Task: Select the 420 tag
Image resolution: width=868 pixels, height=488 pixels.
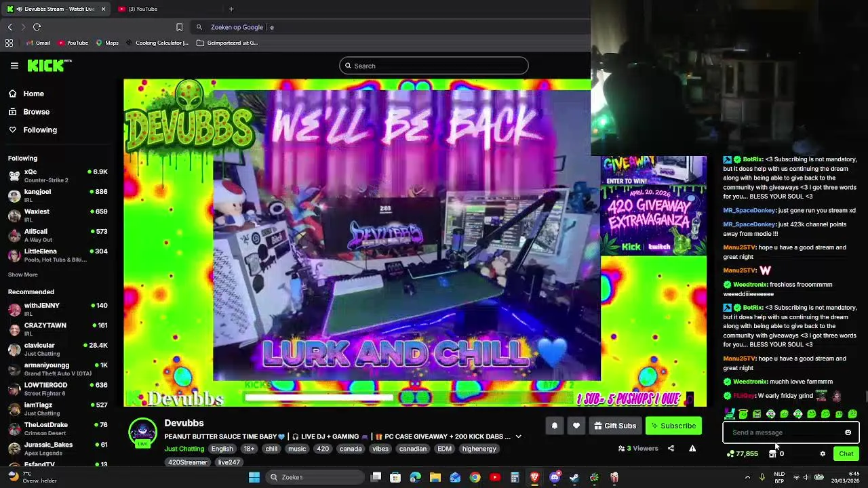Action: (323, 449)
